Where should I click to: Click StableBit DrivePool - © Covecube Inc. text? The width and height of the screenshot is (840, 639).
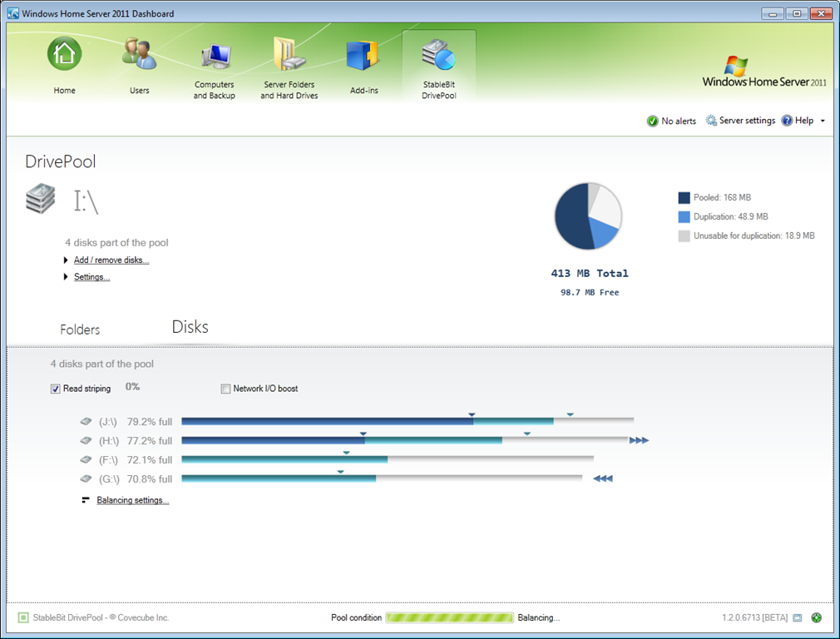click(101, 617)
